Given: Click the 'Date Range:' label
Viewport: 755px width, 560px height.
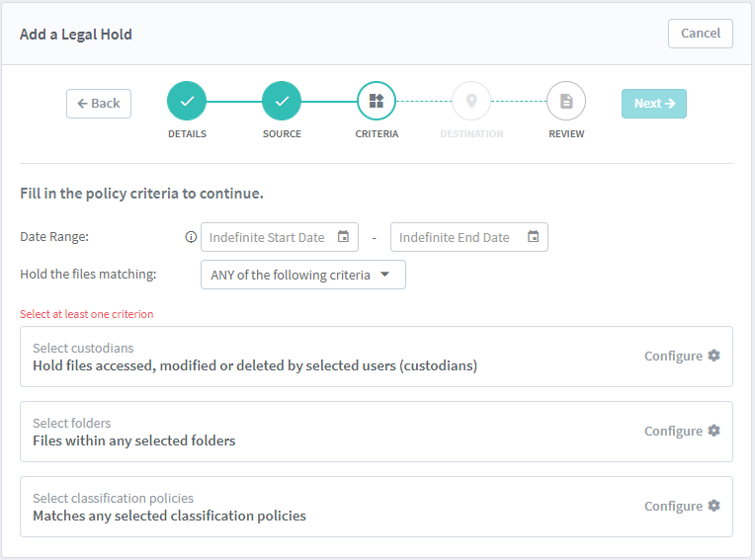Looking at the screenshot, I should 54,237.
